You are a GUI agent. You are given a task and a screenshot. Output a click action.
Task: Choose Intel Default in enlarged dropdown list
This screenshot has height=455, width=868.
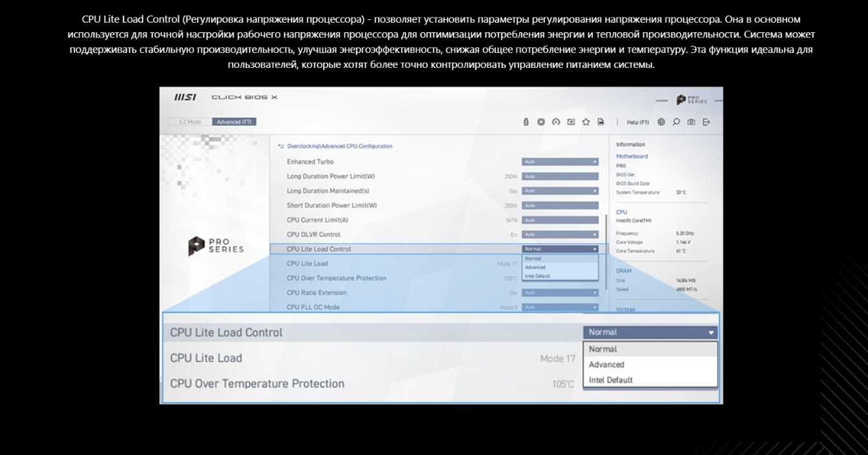611,380
